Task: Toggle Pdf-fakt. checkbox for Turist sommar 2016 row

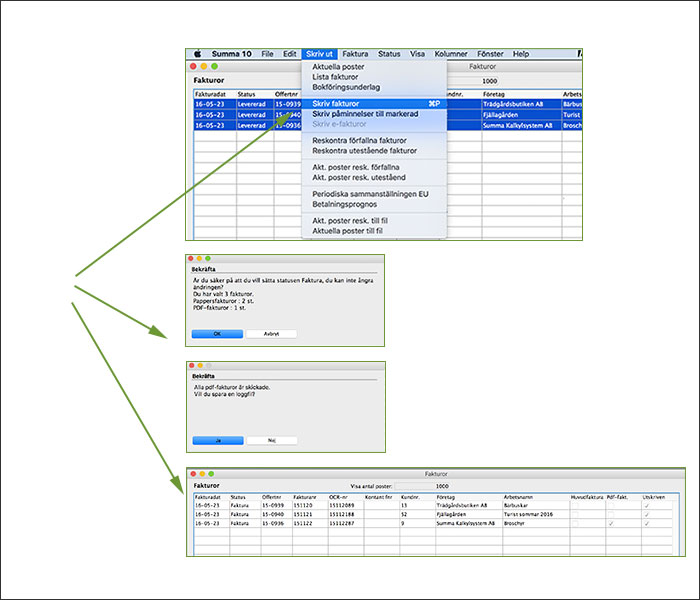Action: [x=611, y=515]
